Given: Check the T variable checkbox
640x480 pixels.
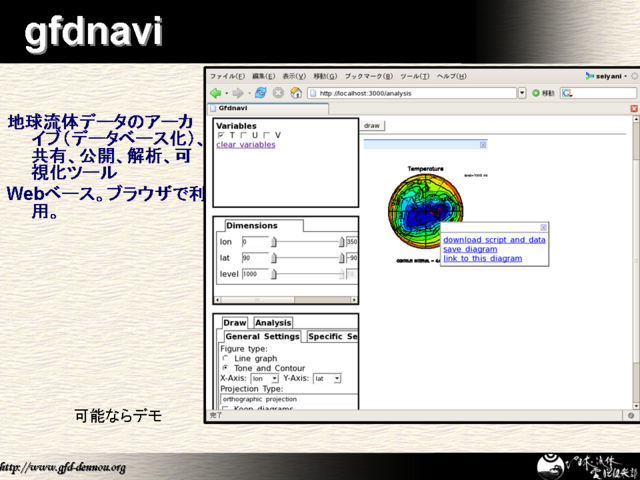Looking at the screenshot, I should point(221,135).
